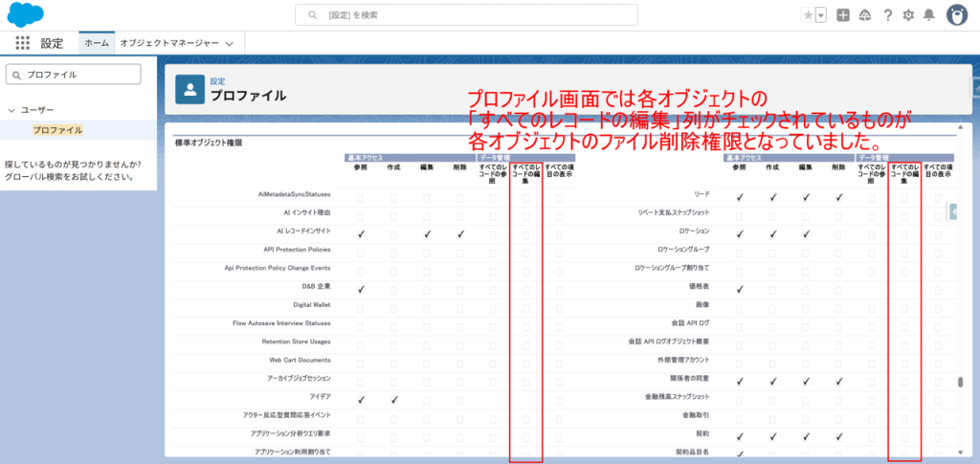
Task: Click the favorites star icon
Action: click(808, 15)
